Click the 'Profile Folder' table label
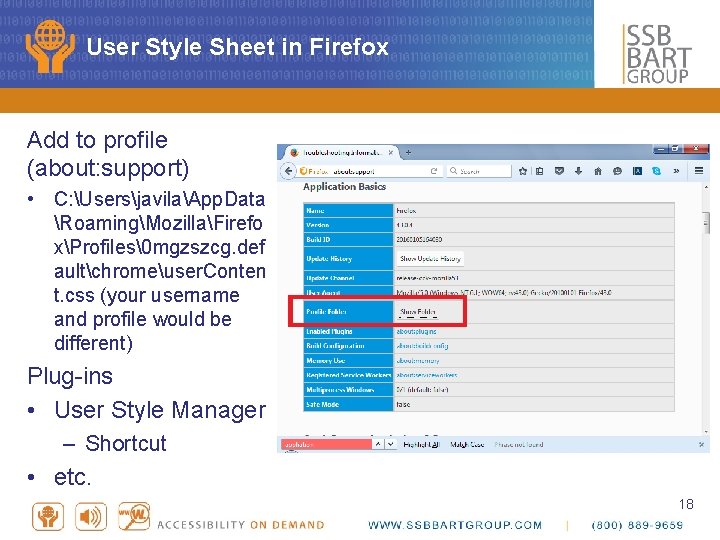The image size is (720, 540). coord(326,312)
